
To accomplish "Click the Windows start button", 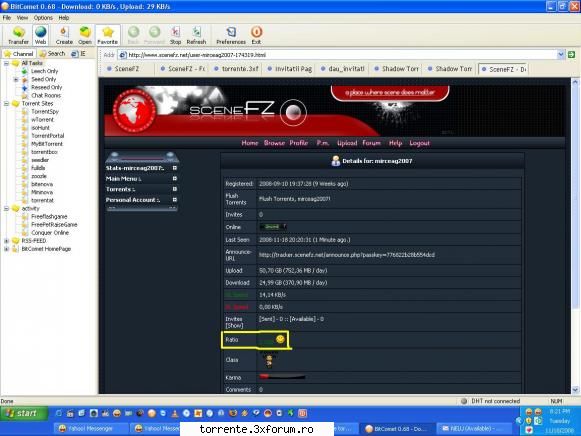I will point(24,413).
